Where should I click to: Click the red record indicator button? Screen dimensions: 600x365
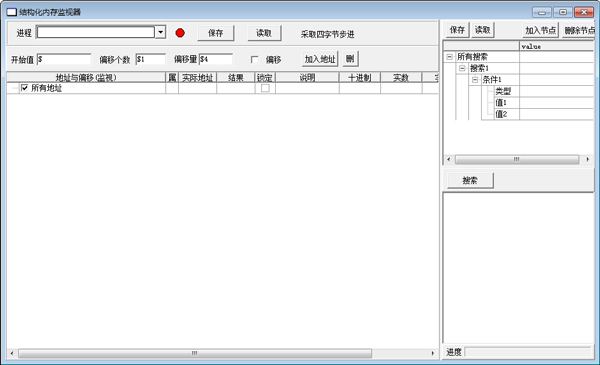click(x=180, y=33)
